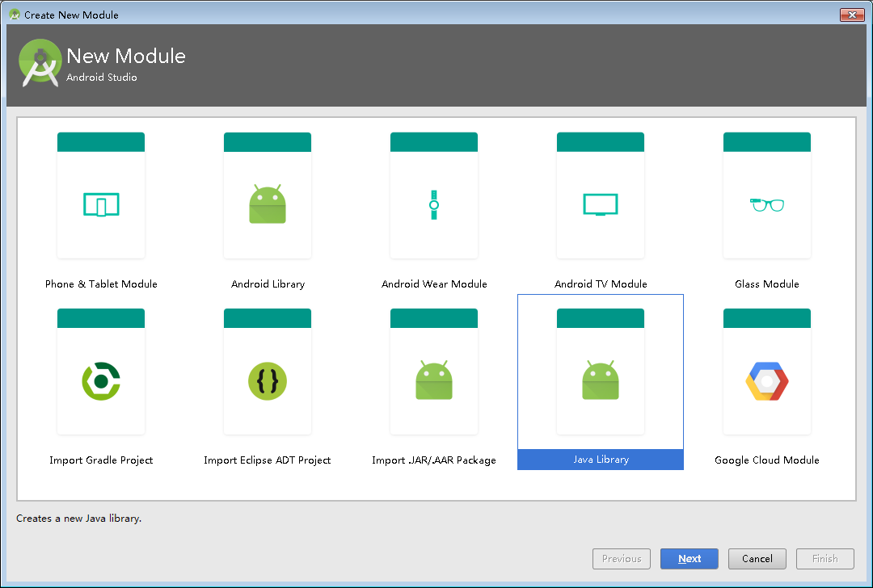Viewport: 873px width, 588px height.
Task: Click the 'Import Gradle Project' label
Action: pyautogui.click(x=101, y=460)
